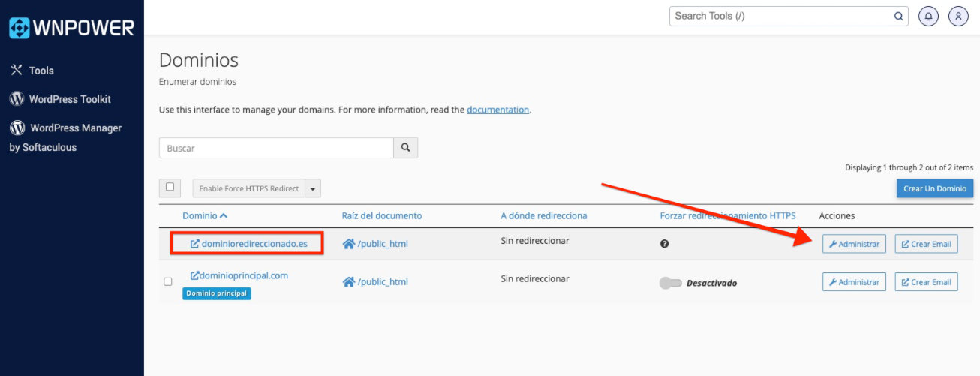
Task: Sort by A dónde redirecciona column
Action: pos(544,215)
